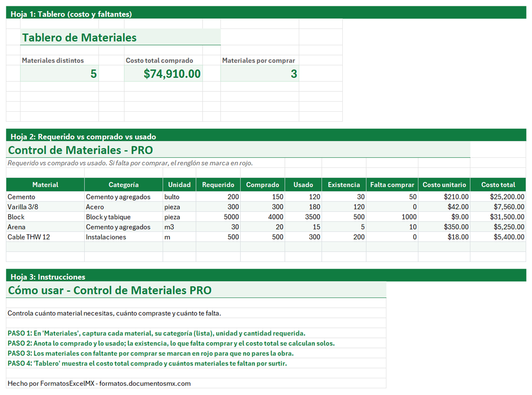532x395 pixels.
Task: Select the Existencia value 30 for Cemento
Action: pos(344,197)
